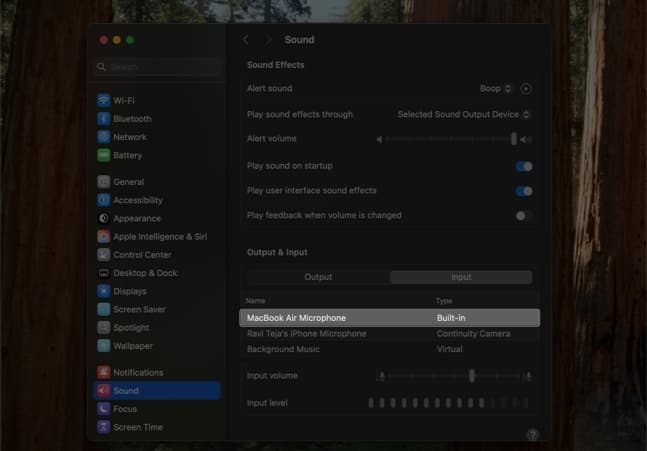This screenshot has height=451, width=647.
Task: Select the Network globe icon
Action: 104,137
